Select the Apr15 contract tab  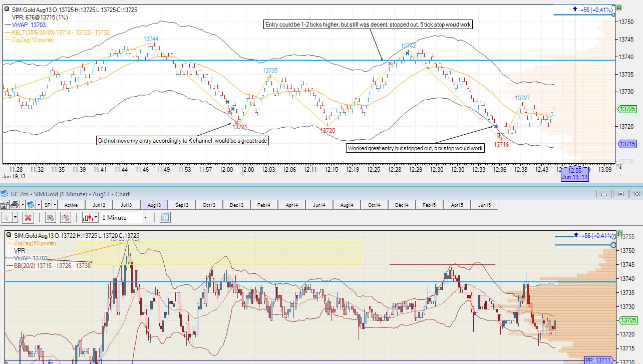(x=457, y=205)
